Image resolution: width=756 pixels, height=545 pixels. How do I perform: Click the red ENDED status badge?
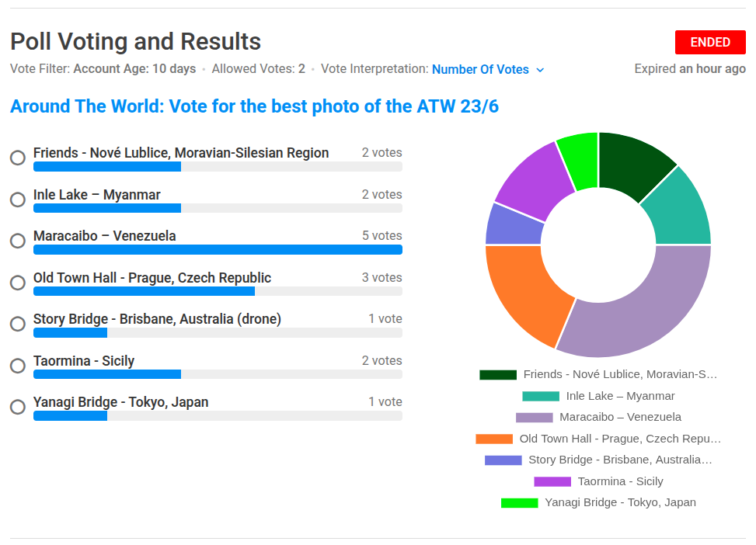(710, 42)
